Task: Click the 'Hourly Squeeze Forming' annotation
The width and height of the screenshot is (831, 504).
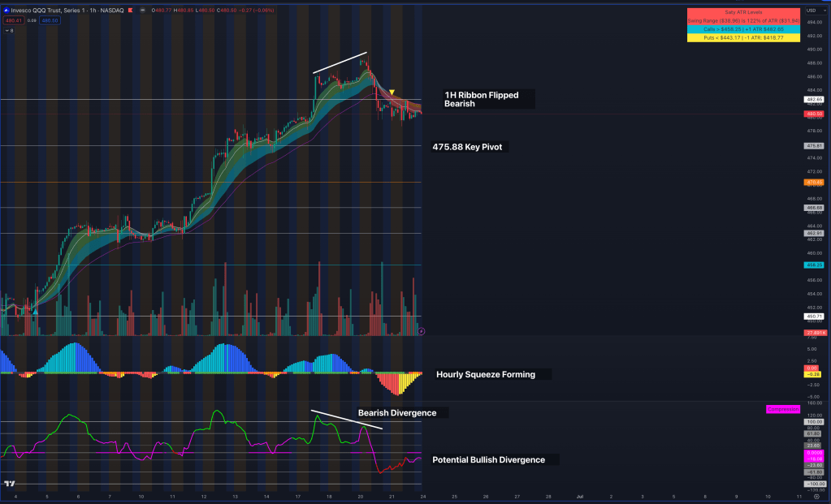Action: 489,374
